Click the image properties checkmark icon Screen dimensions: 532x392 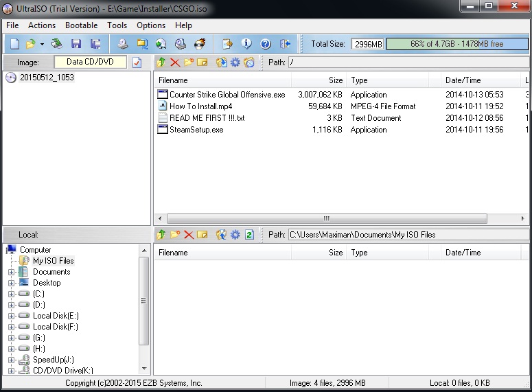[137, 62]
